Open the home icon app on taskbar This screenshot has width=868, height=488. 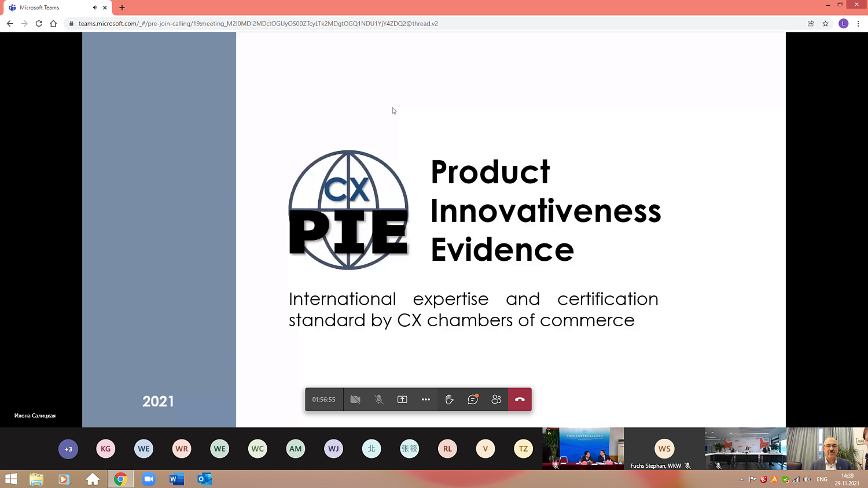click(x=93, y=479)
